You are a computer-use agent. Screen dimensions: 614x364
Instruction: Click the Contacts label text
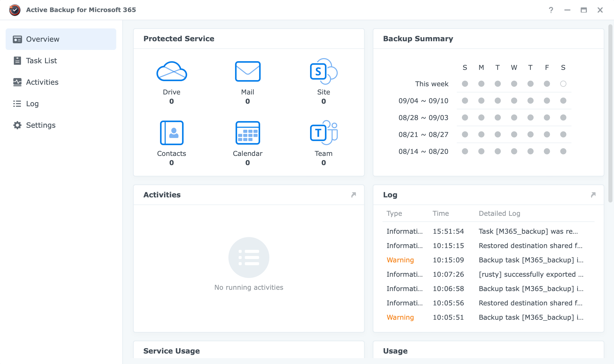coord(172,154)
